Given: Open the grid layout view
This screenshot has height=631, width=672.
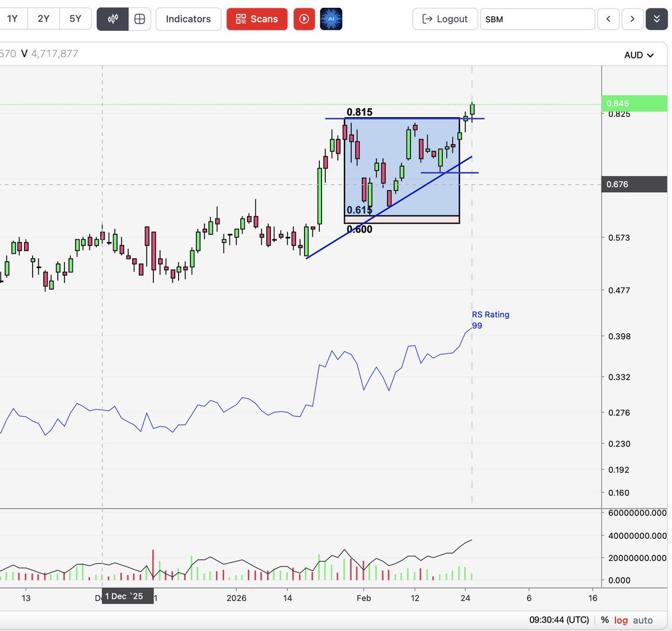Looking at the screenshot, I should click(x=139, y=19).
